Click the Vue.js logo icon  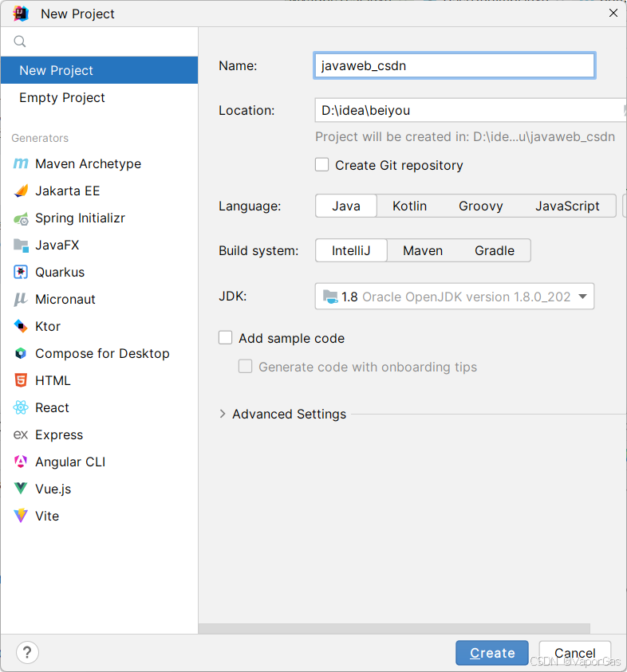[x=21, y=489]
